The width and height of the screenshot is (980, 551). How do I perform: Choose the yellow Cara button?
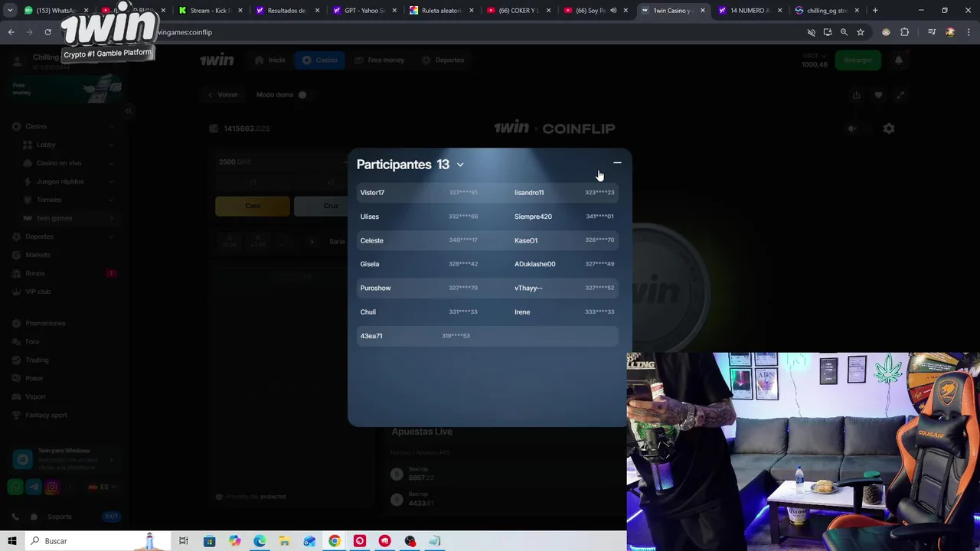(x=253, y=206)
